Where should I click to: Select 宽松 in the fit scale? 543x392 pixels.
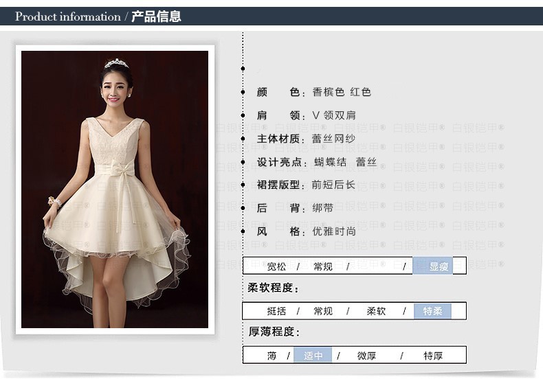click(276, 266)
